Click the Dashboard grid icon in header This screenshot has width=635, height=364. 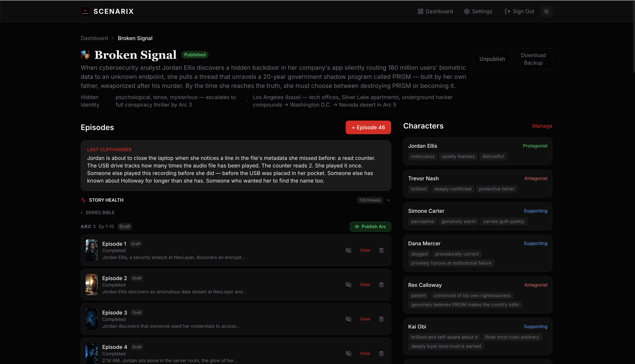(420, 11)
